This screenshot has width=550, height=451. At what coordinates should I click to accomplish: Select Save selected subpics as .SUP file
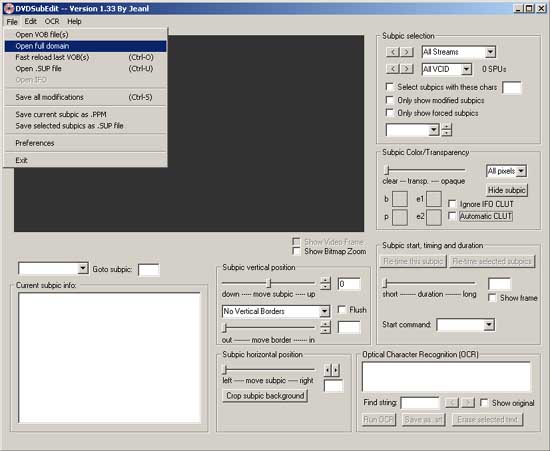point(86,126)
